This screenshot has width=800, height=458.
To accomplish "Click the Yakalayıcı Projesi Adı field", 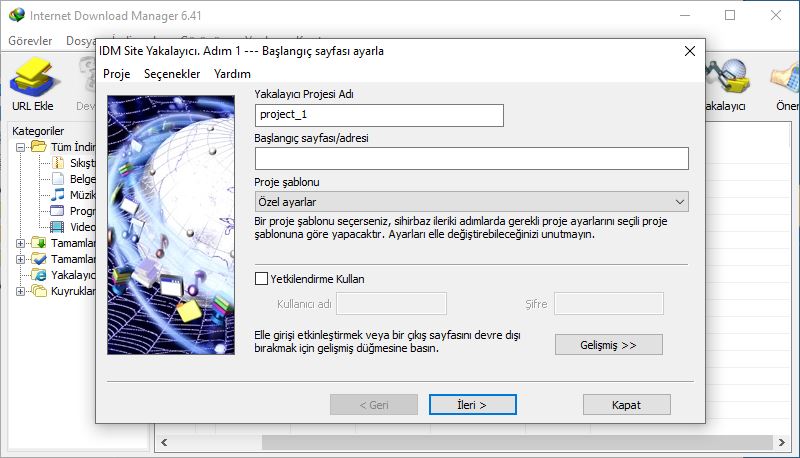I will [x=379, y=115].
